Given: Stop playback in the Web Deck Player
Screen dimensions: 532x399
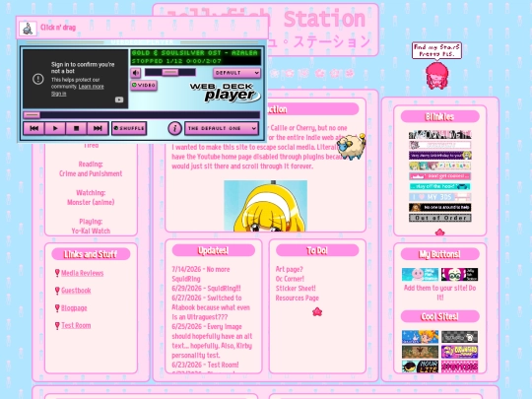Looking at the screenshot, I should tap(76, 128).
